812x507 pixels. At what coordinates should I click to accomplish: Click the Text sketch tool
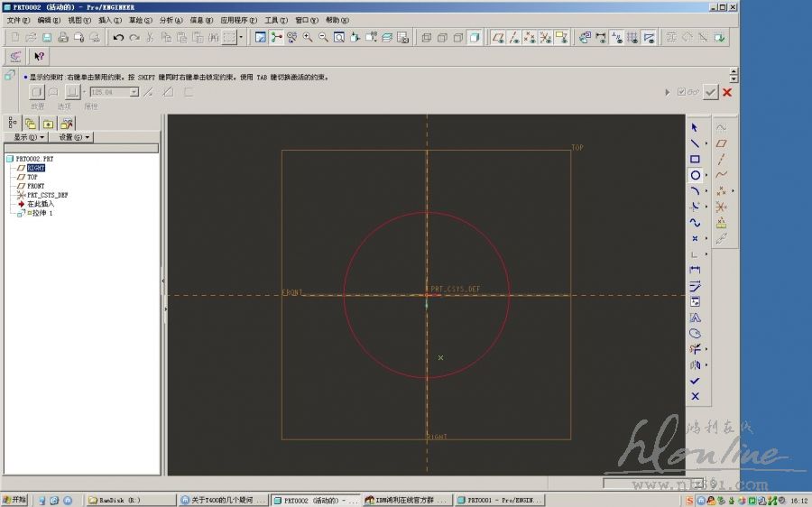pyautogui.click(x=695, y=318)
